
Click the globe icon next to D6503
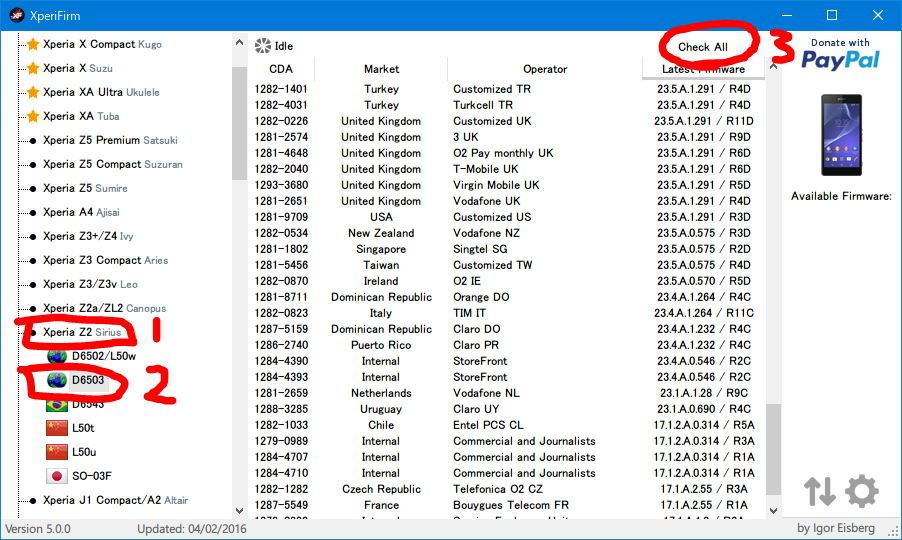tap(57, 380)
